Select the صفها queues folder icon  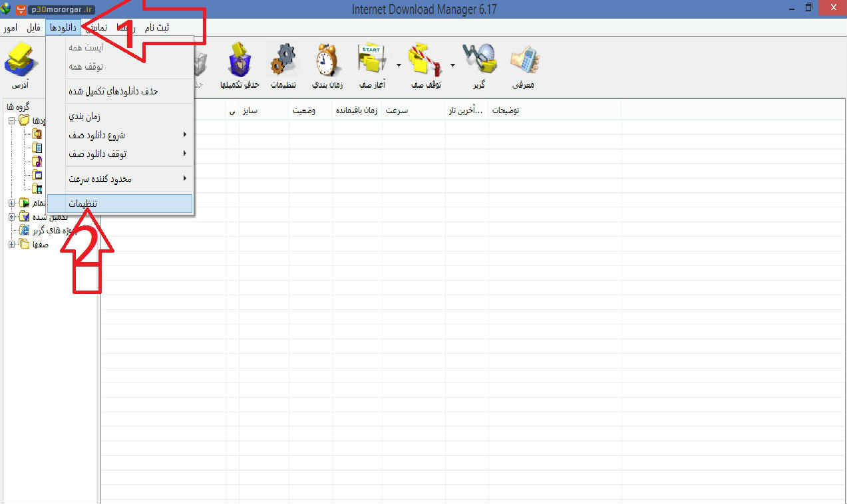(x=25, y=244)
